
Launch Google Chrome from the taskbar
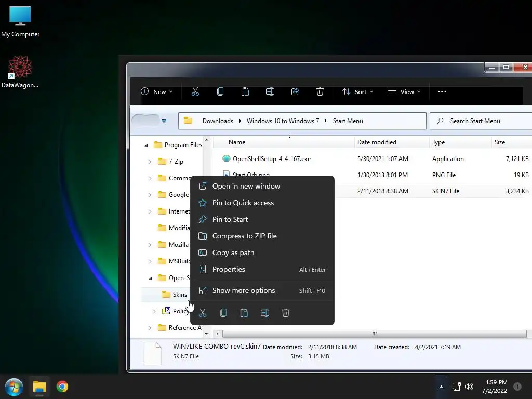coord(62,387)
